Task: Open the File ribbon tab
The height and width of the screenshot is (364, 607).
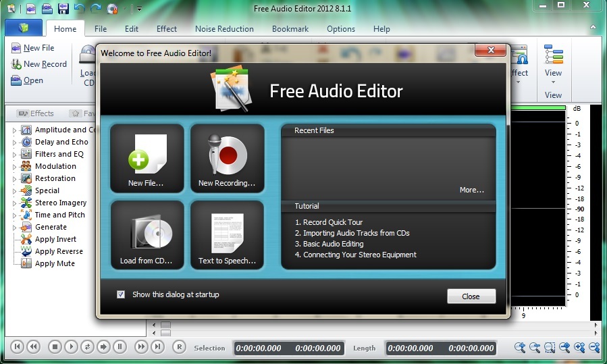Action: pos(101,28)
